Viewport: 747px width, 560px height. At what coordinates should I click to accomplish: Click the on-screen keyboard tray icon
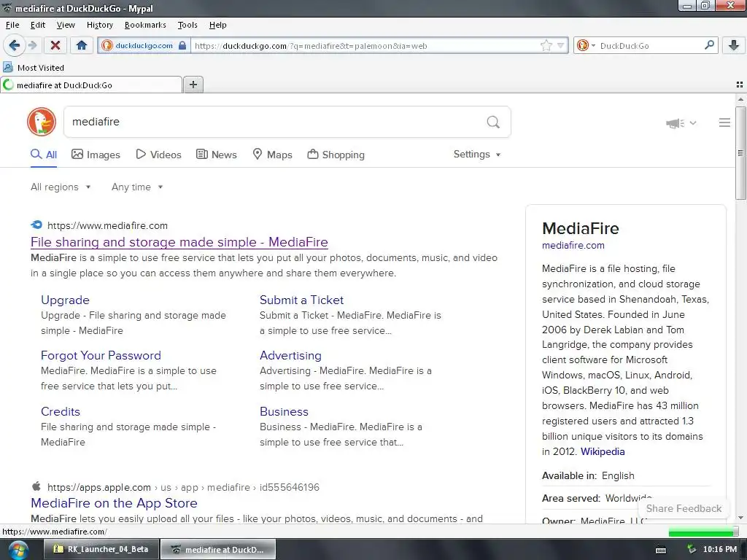(x=661, y=550)
